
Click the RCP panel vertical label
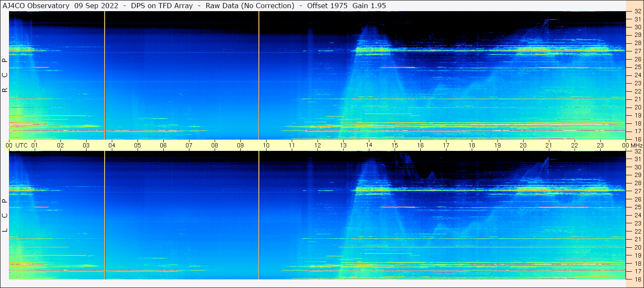(x=5, y=75)
